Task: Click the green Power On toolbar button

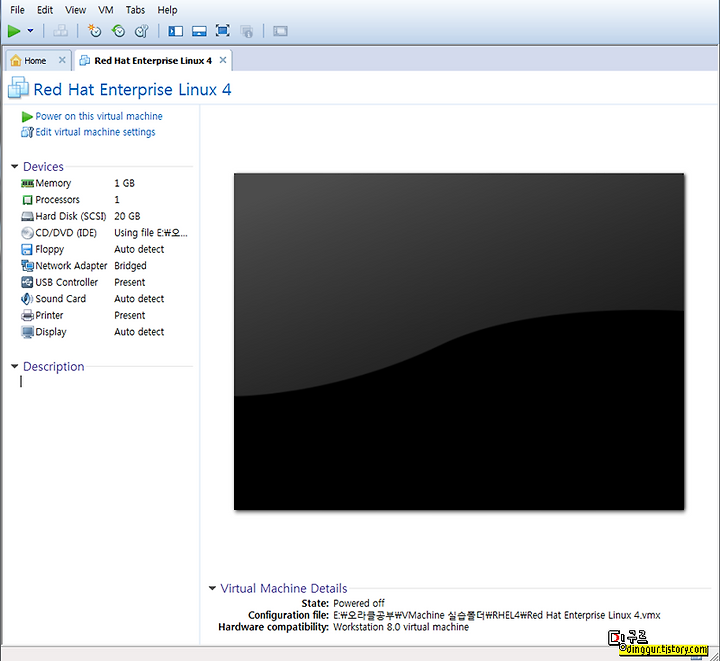Action: coord(14,31)
